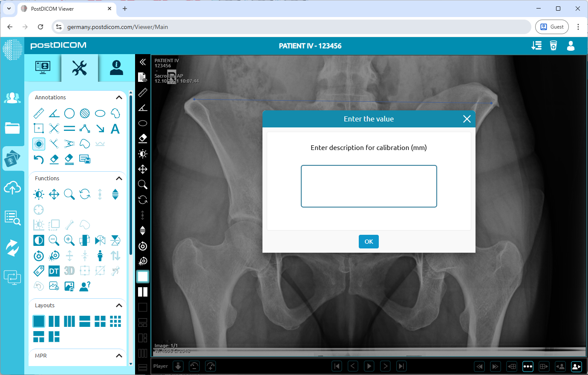
Task: Select the angle measurement annotation tool
Action: point(54,113)
